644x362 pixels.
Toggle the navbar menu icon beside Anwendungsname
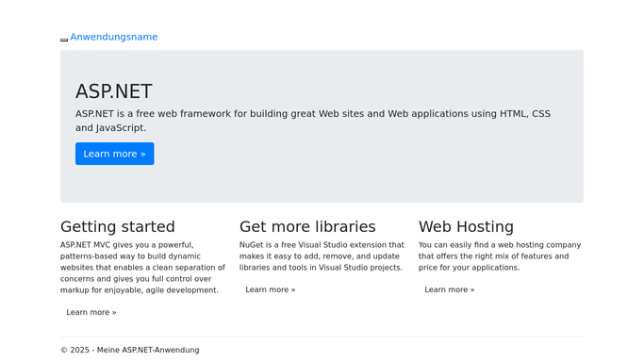(64, 40)
